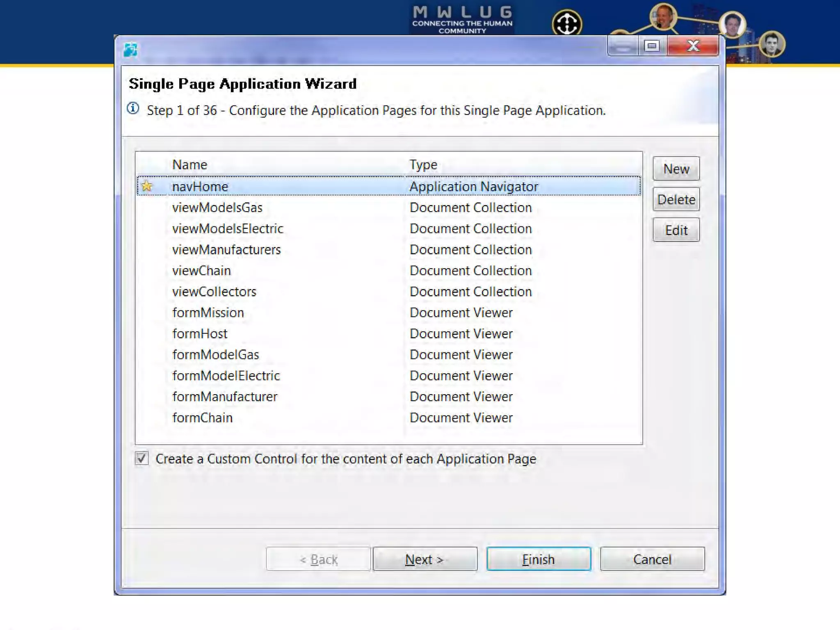Click the blue info icon near Step 1
Screen dimensions: 840x630
point(133,109)
